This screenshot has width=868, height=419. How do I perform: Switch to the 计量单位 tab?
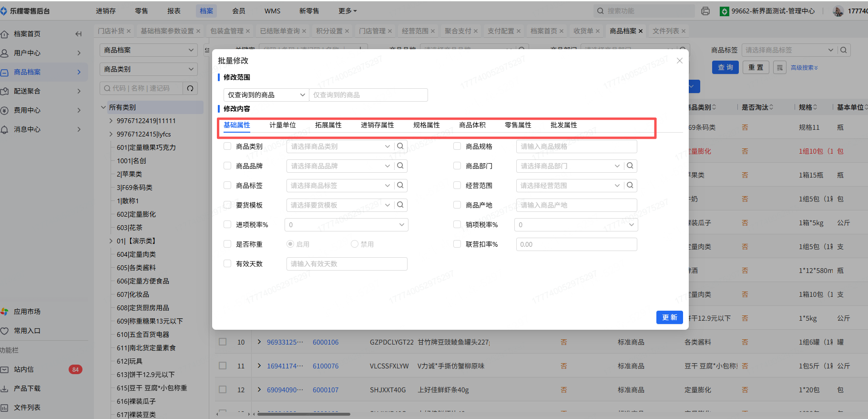(x=283, y=125)
